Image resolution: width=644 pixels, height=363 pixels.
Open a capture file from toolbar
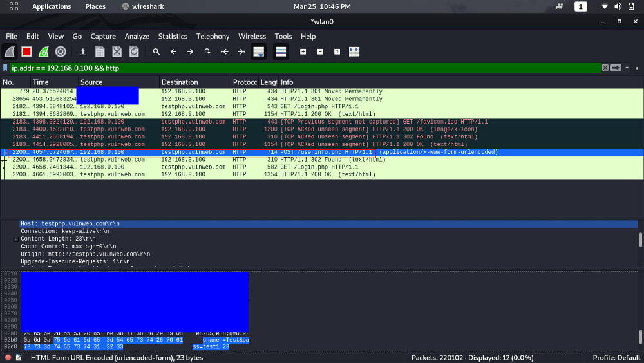tap(82, 51)
